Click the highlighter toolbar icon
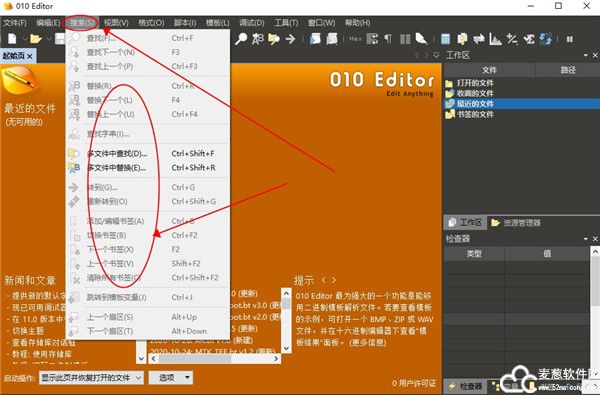Viewport: 600px width, 395px height. (x=421, y=39)
